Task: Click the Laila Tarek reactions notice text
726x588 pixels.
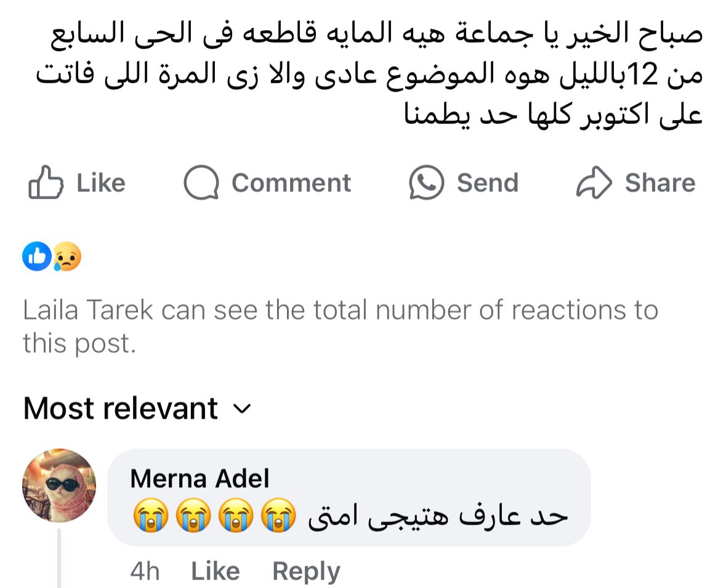Action: [x=340, y=326]
